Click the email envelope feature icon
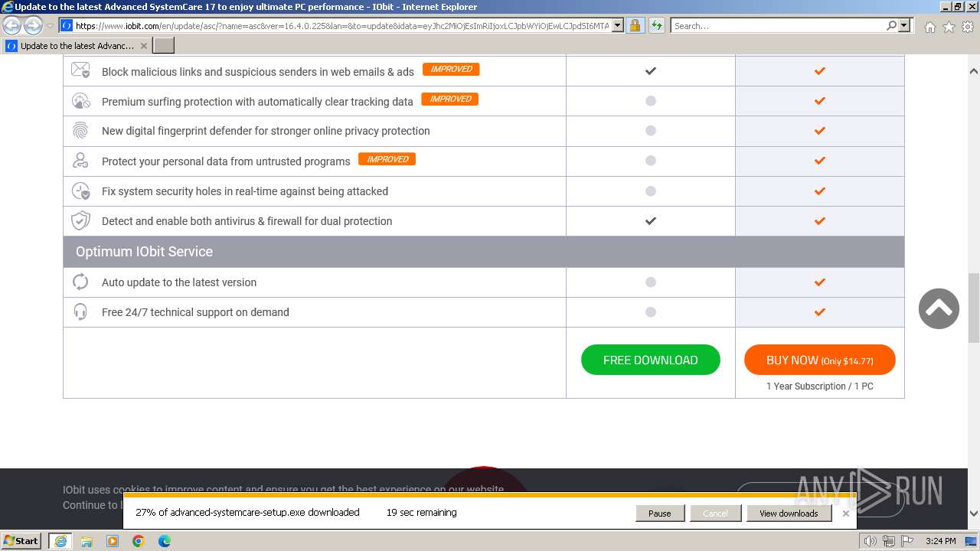 pyautogui.click(x=80, y=70)
